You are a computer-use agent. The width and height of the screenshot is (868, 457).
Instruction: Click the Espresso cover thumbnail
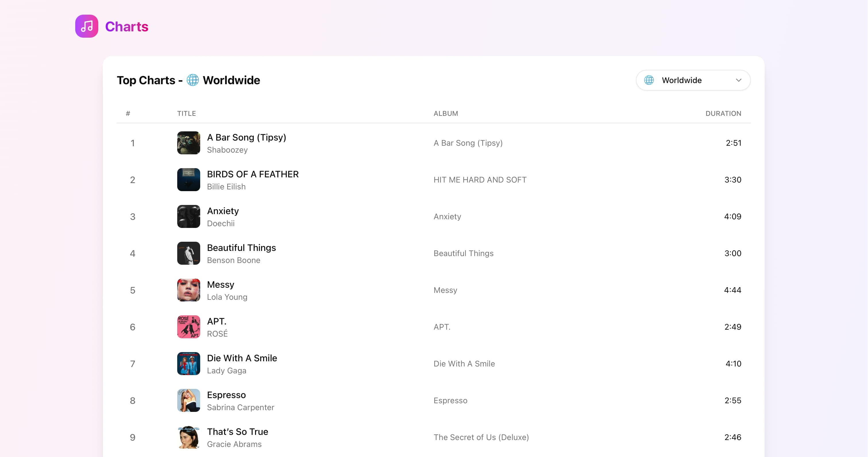click(x=188, y=400)
